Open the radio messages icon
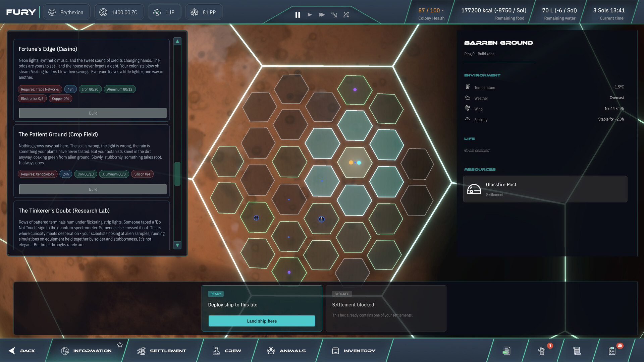This screenshot has width=644, height=362. point(541,351)
